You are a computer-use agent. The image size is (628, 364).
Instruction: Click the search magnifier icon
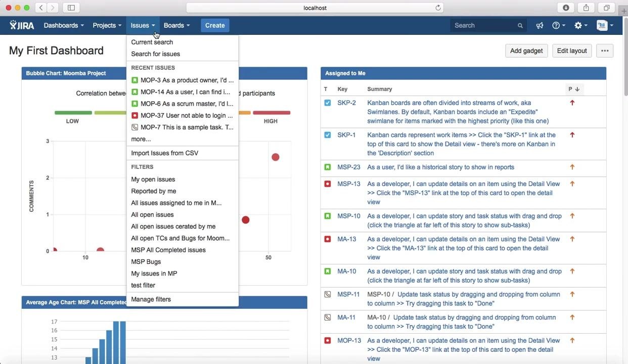click(x=520, y=25)
